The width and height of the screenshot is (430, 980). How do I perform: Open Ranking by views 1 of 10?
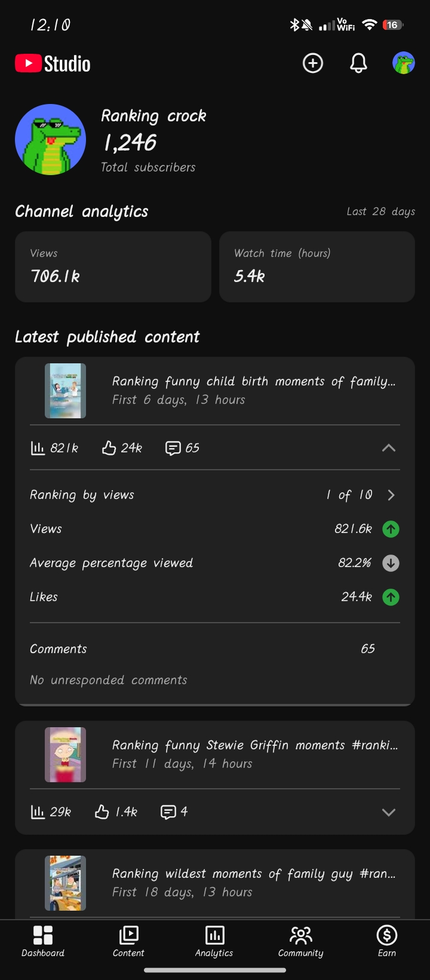tap(215, 495)
